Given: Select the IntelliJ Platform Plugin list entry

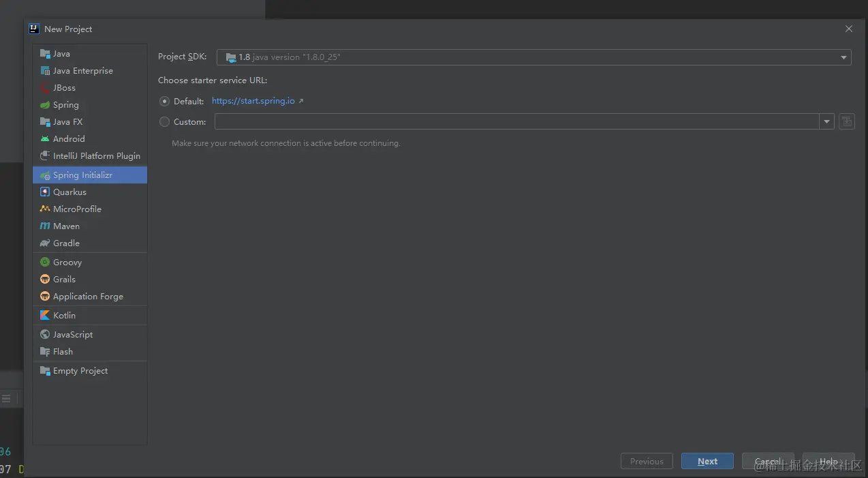Looking at the screenshot, I should point(90,156).
